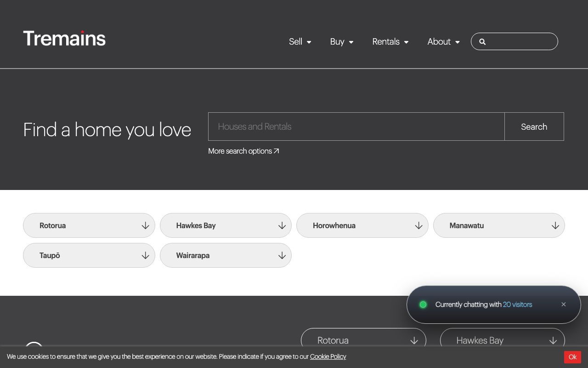This screenshot has height=368, width=588.
Task: Open More search options link
Action: (x=243, y=151)
